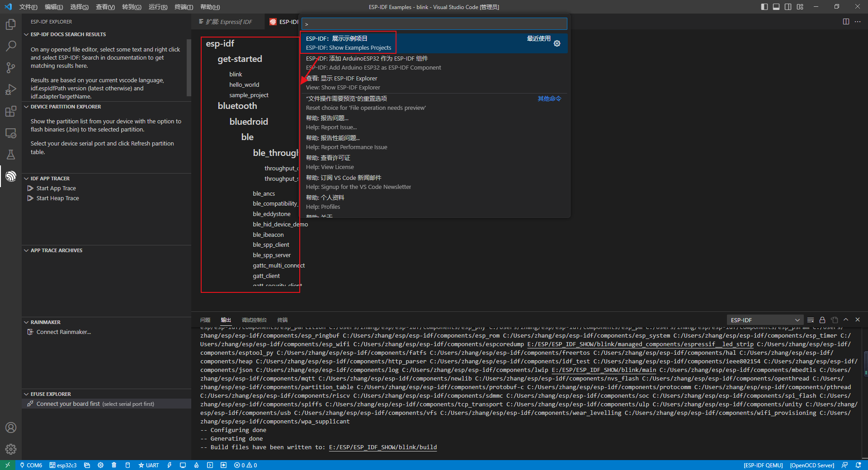Click the monitor device icon in status bar

tap(183, 465)
